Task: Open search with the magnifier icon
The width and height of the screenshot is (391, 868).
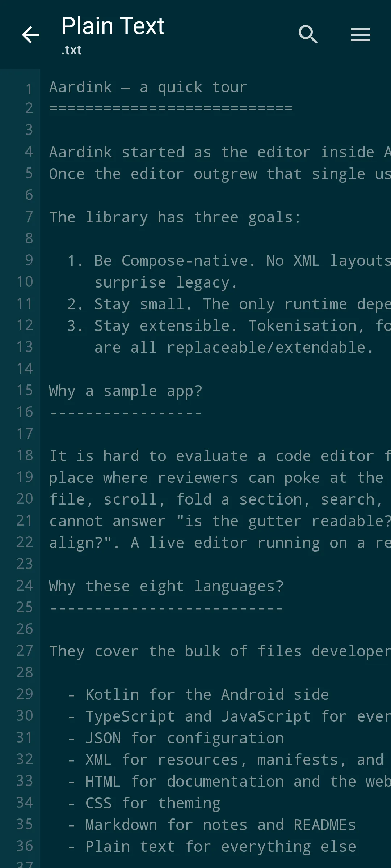Action: [308, 35]
